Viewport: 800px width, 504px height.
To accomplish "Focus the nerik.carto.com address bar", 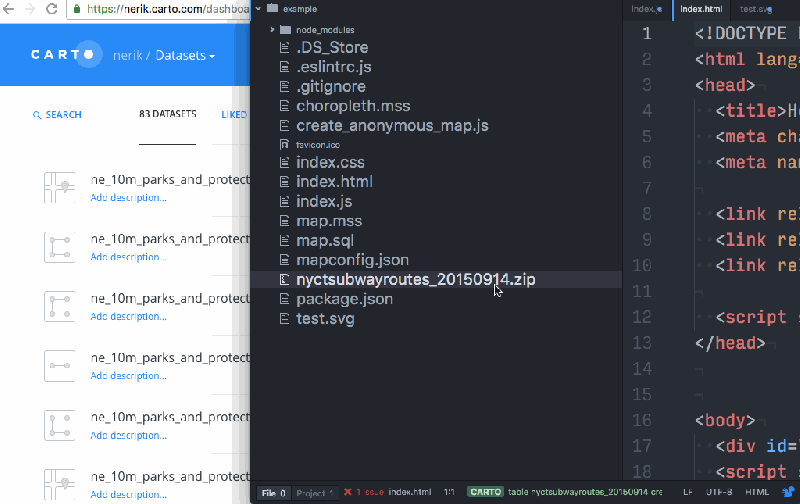I will pyautogui.click(x=158, y=9).
